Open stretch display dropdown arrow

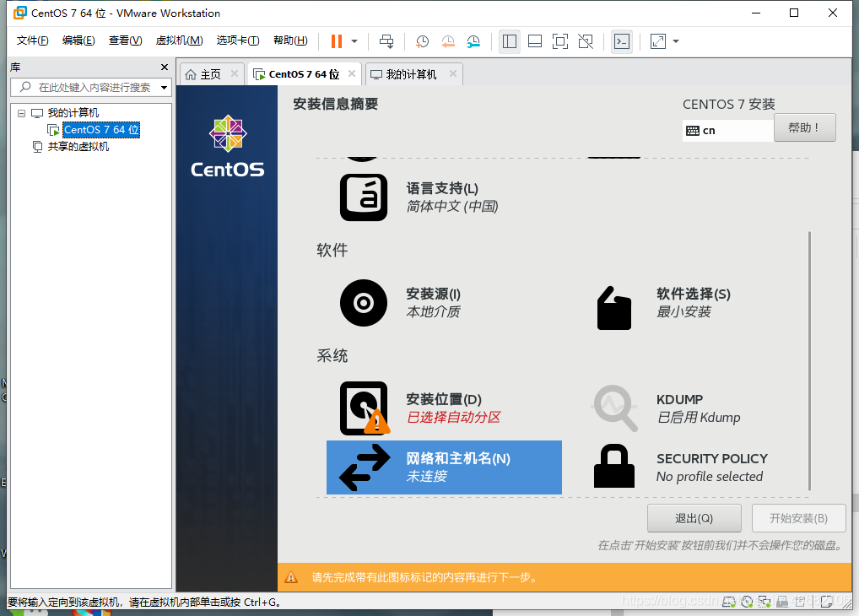pos(676,41)
